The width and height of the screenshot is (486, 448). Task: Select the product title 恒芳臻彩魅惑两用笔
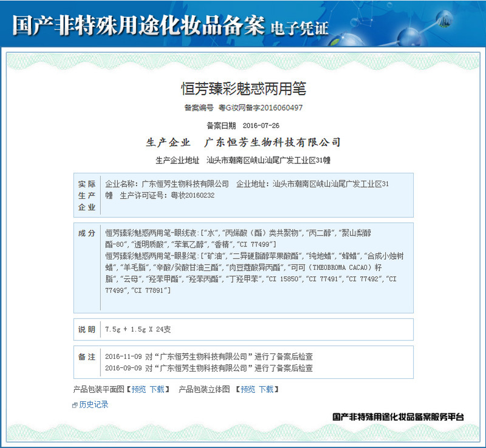point(244,89)
